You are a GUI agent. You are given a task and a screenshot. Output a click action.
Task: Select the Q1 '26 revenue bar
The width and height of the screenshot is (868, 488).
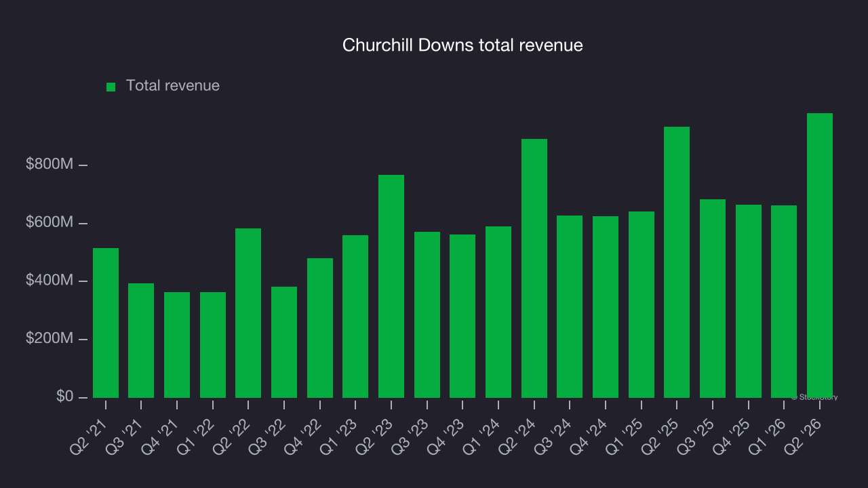[x=784, y=302]
